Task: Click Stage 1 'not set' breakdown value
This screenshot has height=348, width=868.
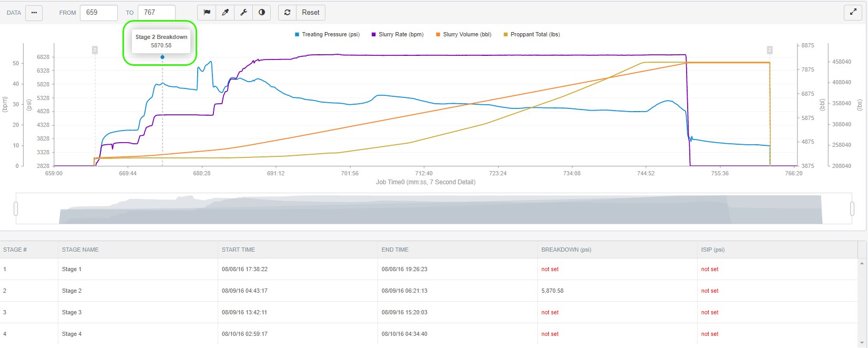Action: point(550,269)
